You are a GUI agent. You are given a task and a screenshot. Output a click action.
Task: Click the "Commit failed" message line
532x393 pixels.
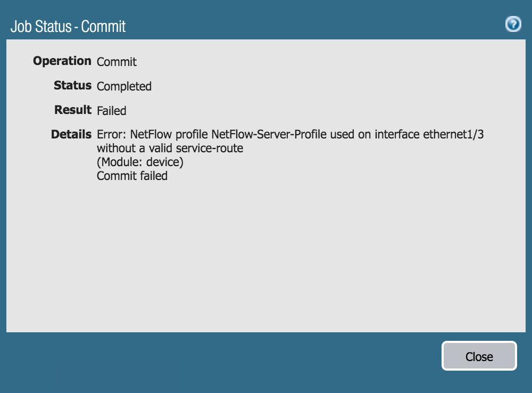[132, 176]
